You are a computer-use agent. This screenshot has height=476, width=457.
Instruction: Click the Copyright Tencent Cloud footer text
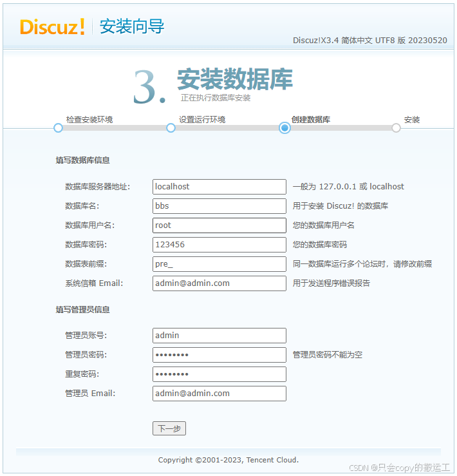click(x=228, y=460)
